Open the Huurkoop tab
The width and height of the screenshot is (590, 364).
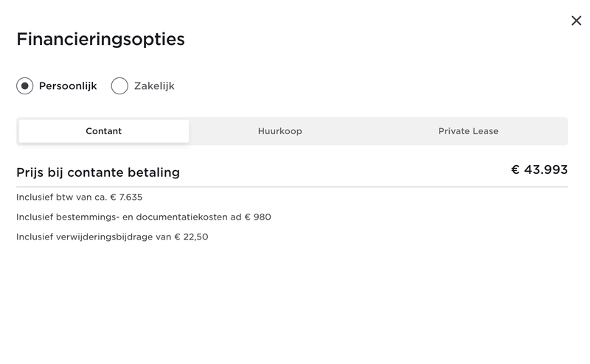click(x=280, y=131)
